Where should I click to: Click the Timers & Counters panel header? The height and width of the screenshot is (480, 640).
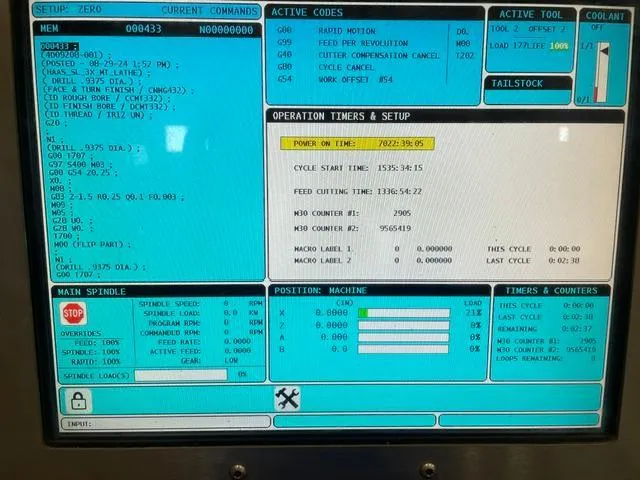(x=551, y=291)
